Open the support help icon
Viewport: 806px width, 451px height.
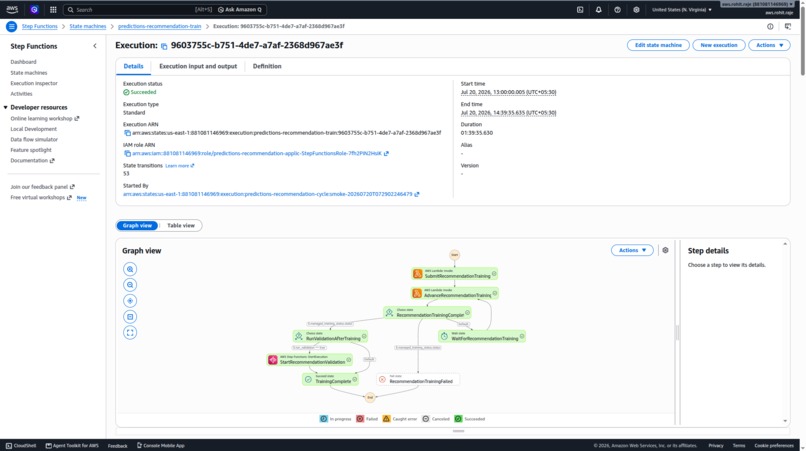coord(617,9)
